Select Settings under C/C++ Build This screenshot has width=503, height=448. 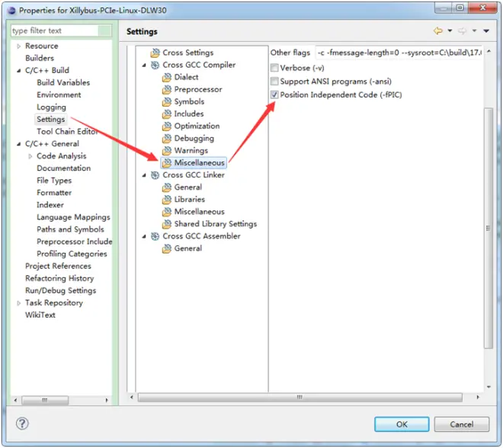(x=51, y=120)
